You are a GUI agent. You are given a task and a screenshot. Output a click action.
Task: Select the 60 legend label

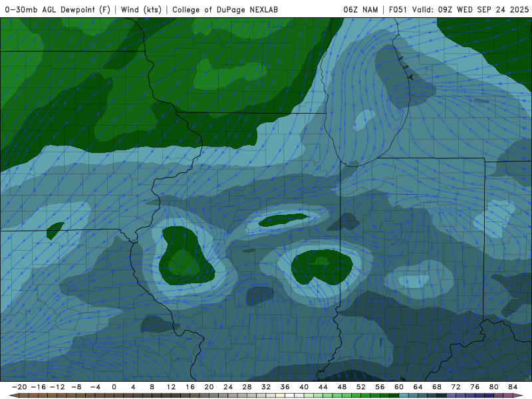coord(399,387)
